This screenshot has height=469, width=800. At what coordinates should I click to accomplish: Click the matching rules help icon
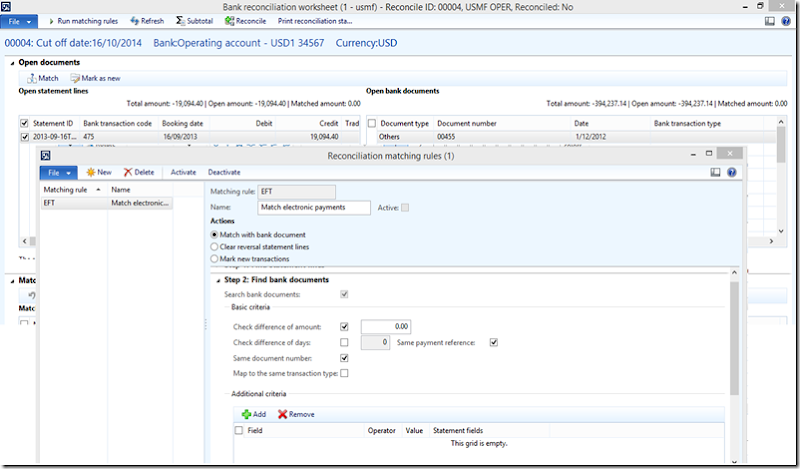tap(732, 172)
